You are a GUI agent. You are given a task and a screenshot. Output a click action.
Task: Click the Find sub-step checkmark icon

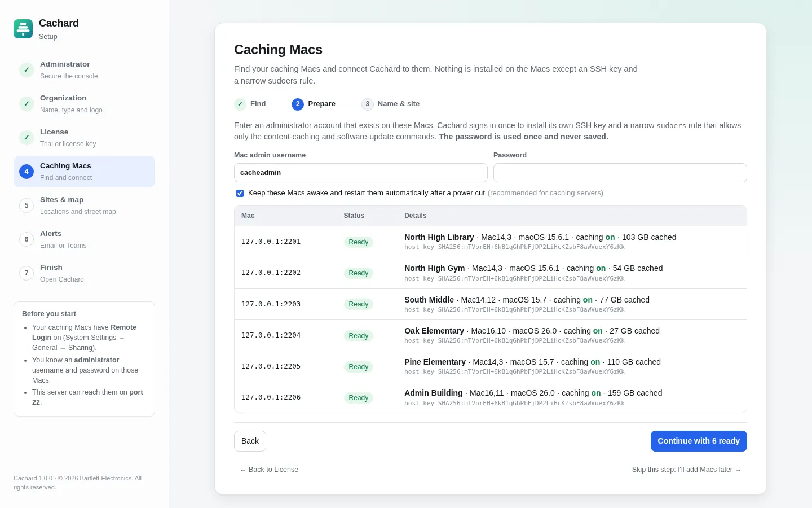[240, 104]
